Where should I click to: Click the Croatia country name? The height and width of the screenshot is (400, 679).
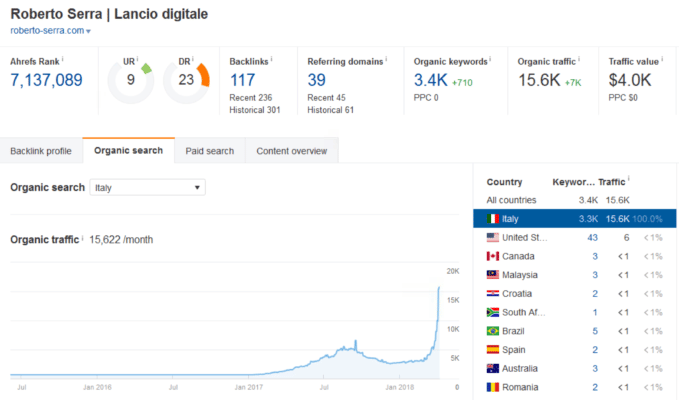coord(517,294)
